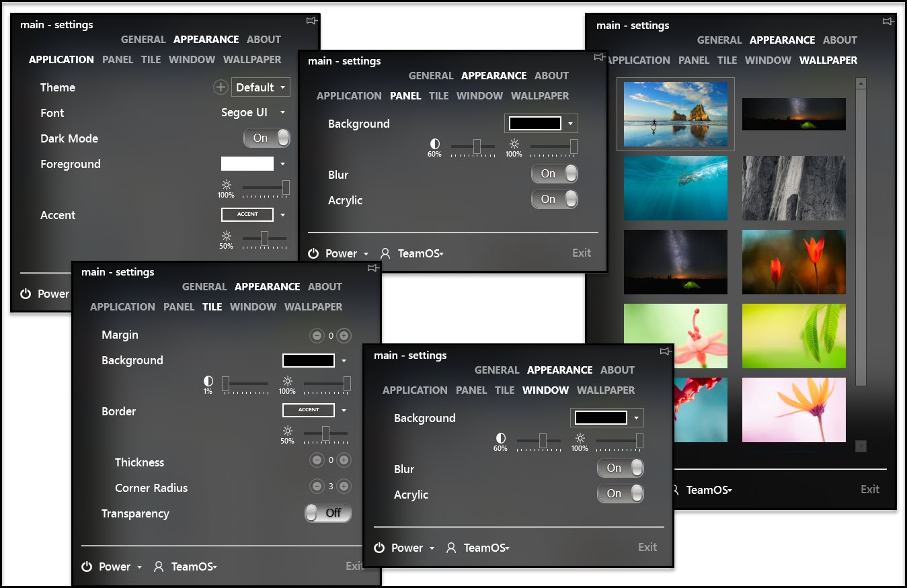Click the white Foreground color swatch
This screenshot has height=588, width=907.
[247, 164]
